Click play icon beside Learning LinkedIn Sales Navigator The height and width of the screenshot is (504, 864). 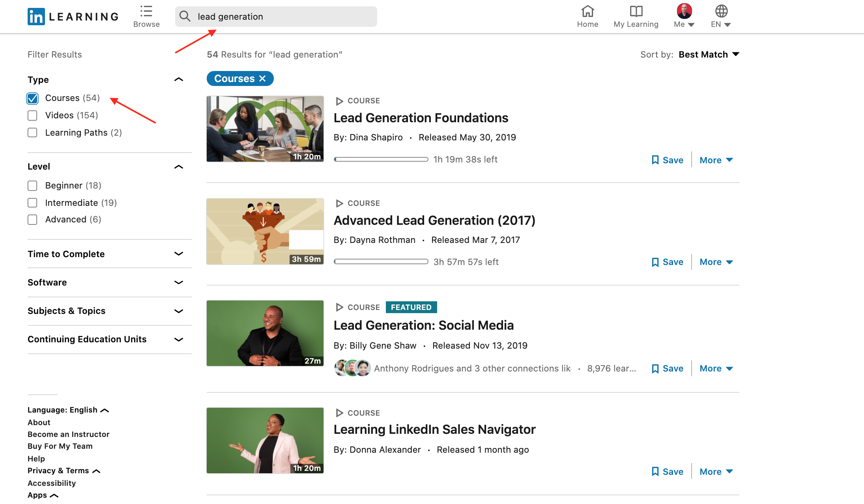pyautogui.click(x=339, y=413)
